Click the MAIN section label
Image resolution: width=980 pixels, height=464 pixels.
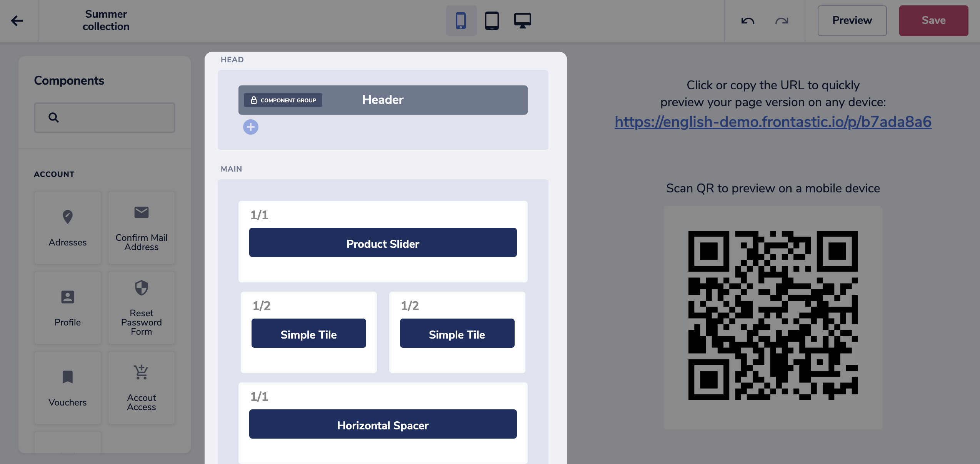coord(232,169)
